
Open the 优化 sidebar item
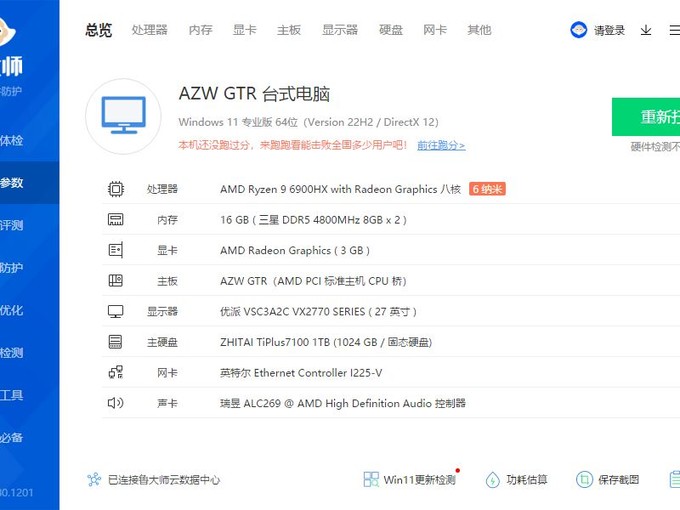click(29, 310)
